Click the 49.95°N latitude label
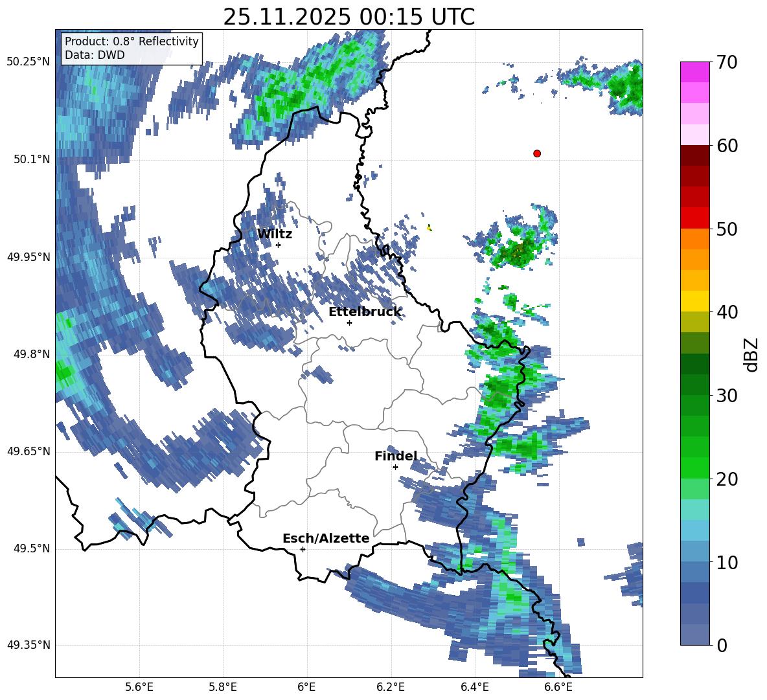 point(29,257)
